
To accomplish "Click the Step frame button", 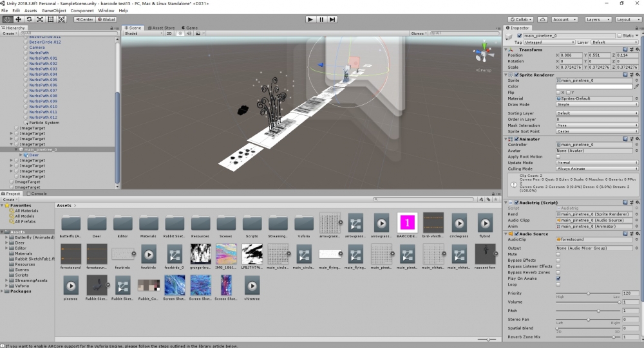I will coord(332,19).
